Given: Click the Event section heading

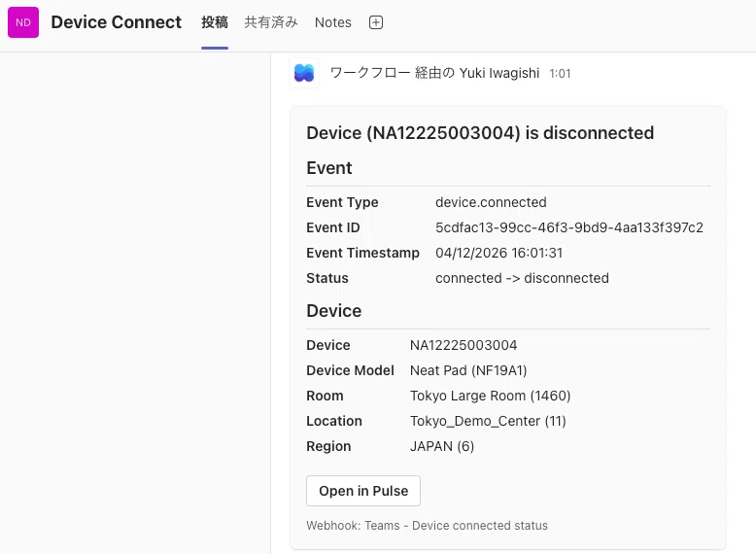Looking at the screenshot, I should [329, 168].
